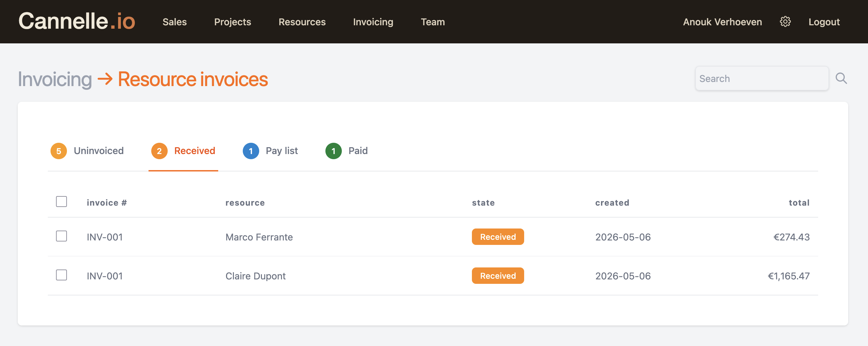
Task: Click Received badge in Marco Ferrante row
Action: [498, 237]
